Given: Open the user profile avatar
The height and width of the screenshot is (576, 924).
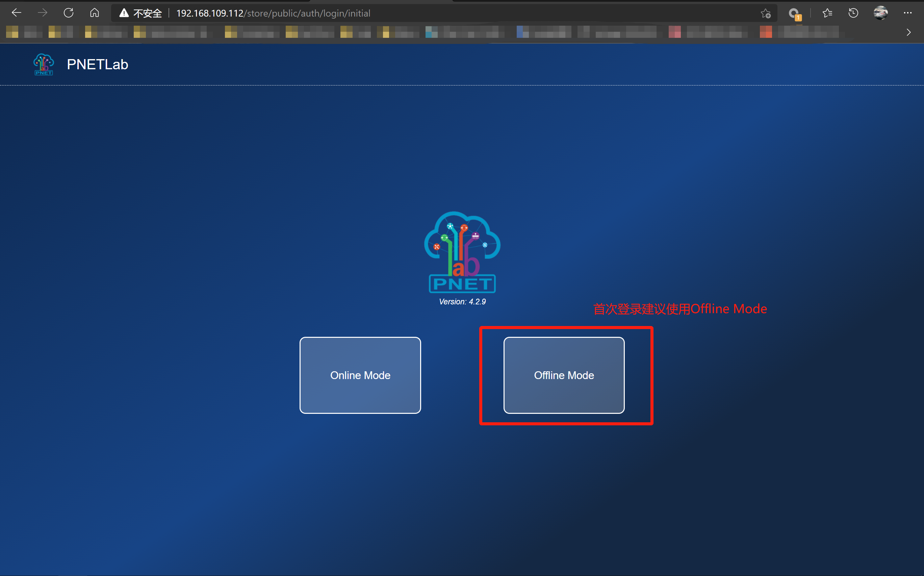Looking at the screenshot, I should pos(880,13).
